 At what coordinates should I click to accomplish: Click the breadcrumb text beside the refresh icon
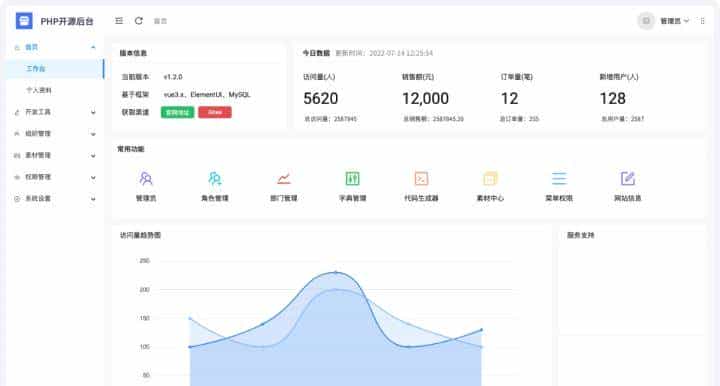click(160, 21)
